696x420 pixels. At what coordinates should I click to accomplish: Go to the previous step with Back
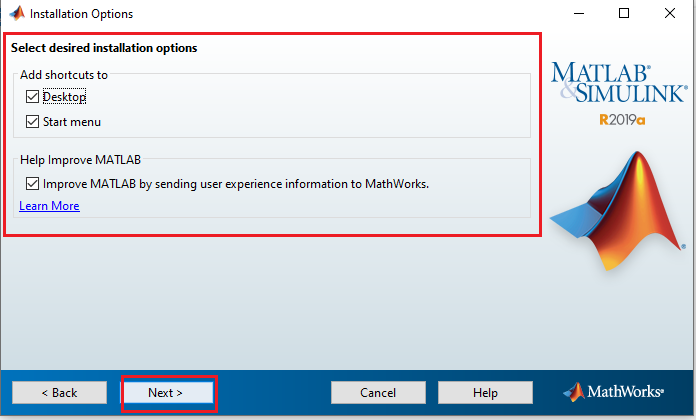point(59,393)
